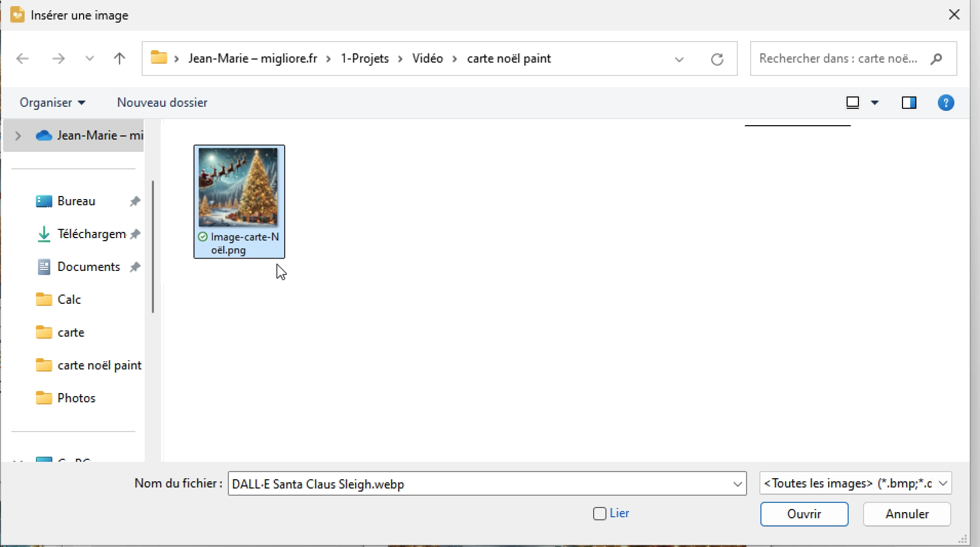The image size is (980, 547).
Task: Expand the file name dropdown arrow
Action: tap(738, 484)
